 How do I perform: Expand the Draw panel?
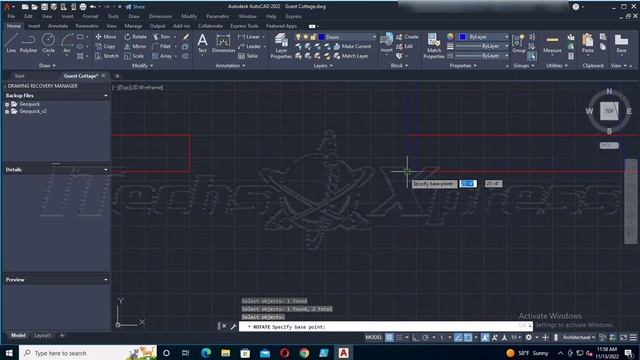(47, 65)
